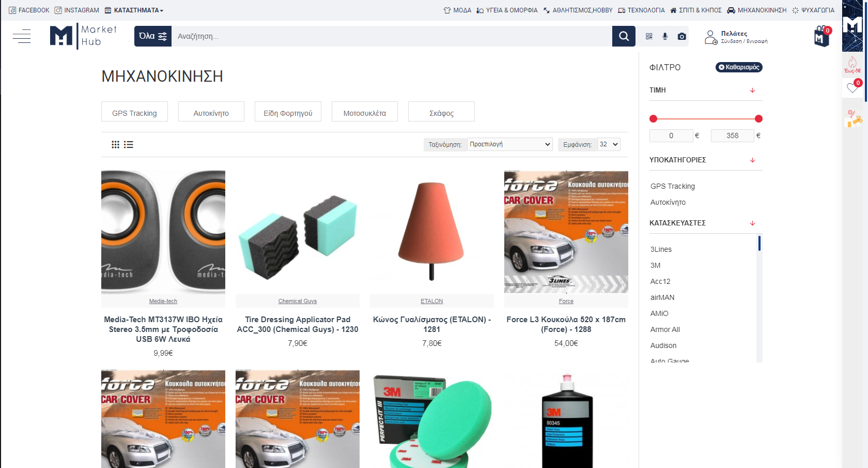Viewport: 868px width, 468px height.
Task: Filter by GPS Tracking subcategory in sidebar
Action: (673, 186)
